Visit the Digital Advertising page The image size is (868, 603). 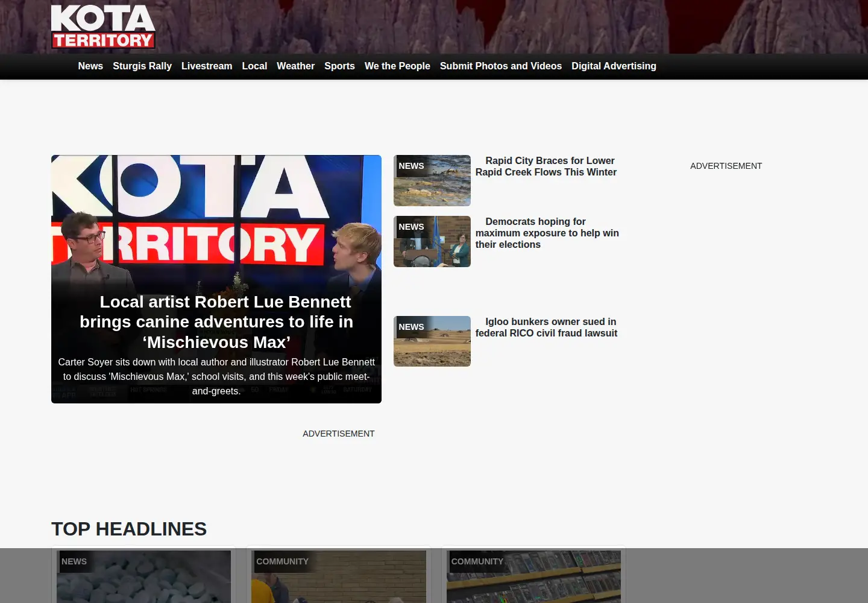pos(614,66)
